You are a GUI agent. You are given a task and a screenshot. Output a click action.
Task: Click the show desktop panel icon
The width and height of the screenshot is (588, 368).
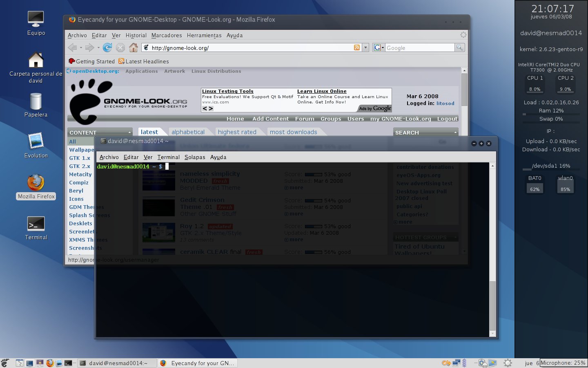point(29,363)
